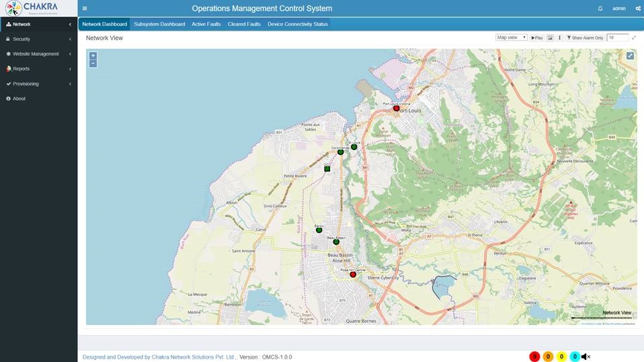Switch to Active Faults tab
Viewport: 644px width, 362px height.
[206, 24]
